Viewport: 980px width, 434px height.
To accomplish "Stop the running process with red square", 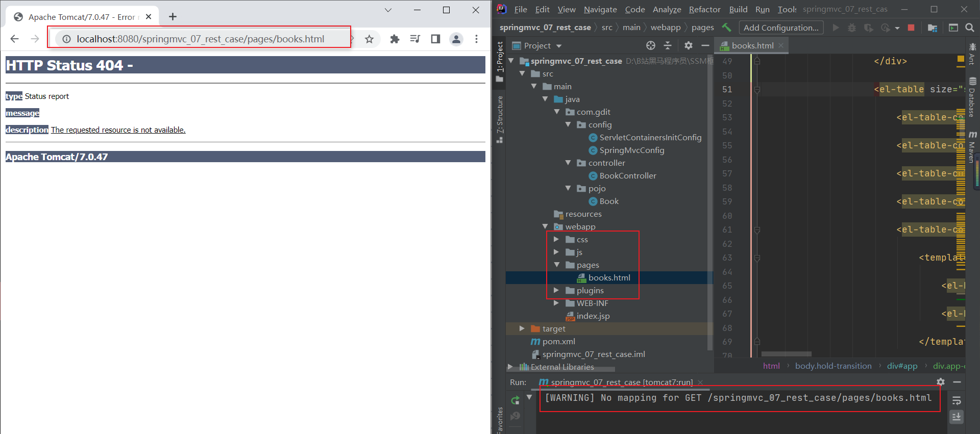I will [911, 28].
